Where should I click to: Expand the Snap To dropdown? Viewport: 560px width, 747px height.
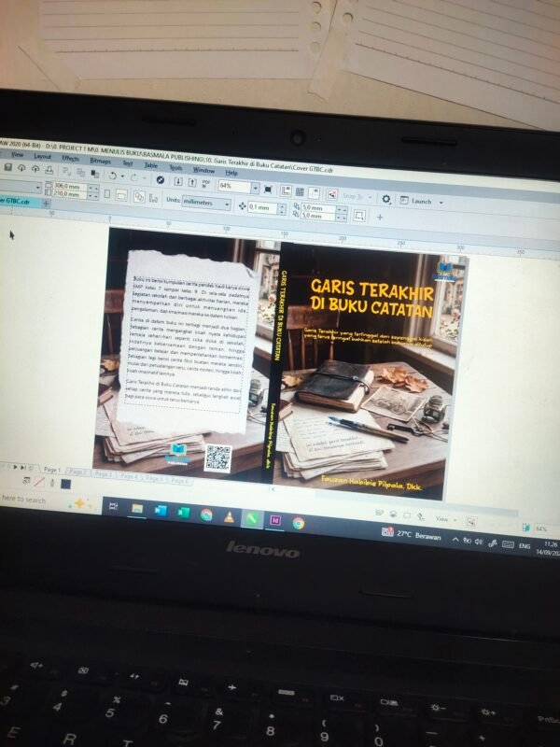coord(370,198)
